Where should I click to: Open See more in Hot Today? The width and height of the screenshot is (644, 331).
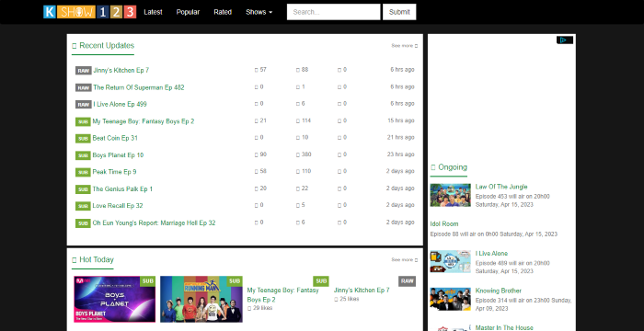point(404,259)
